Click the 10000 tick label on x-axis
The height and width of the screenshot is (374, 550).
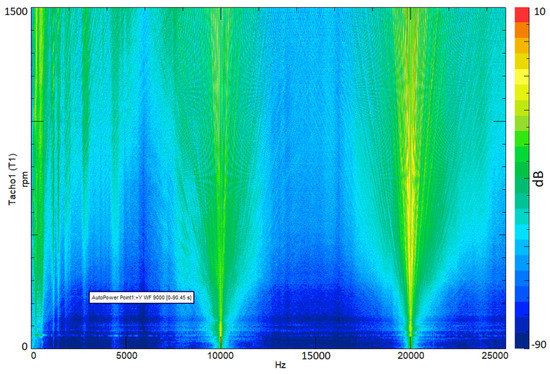220,356
